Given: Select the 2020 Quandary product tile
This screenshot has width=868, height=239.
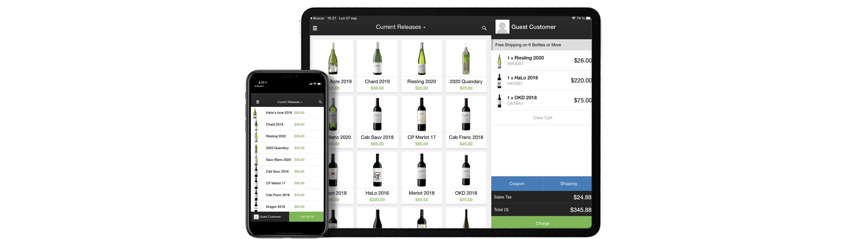Looking at the screenshot, I should click(x=466, y=66).
